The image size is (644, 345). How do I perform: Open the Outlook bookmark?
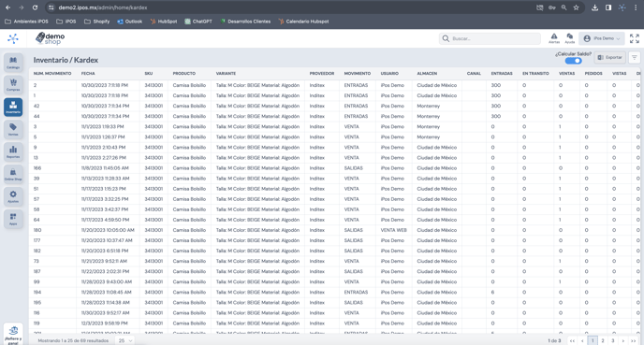point(130,22)
